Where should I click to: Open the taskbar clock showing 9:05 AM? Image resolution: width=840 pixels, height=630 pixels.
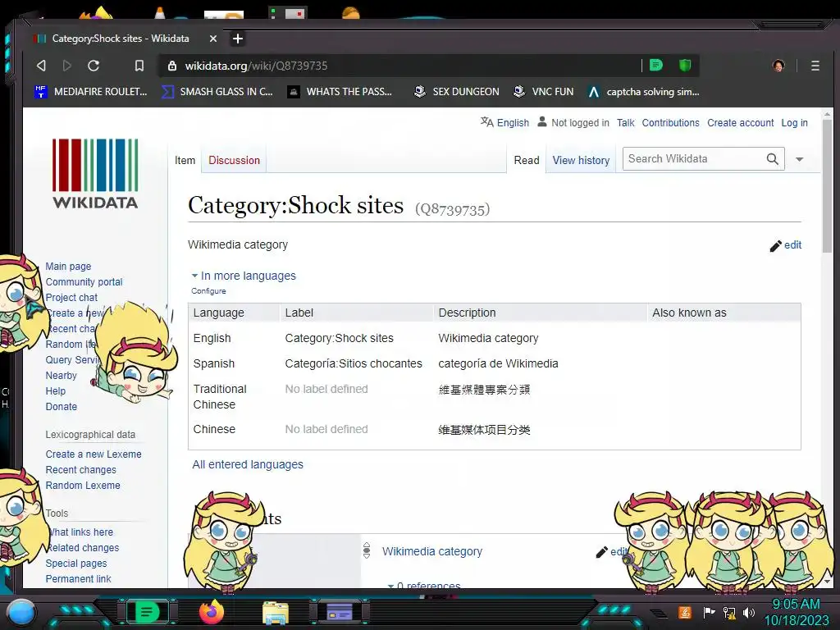click(796, 612)
